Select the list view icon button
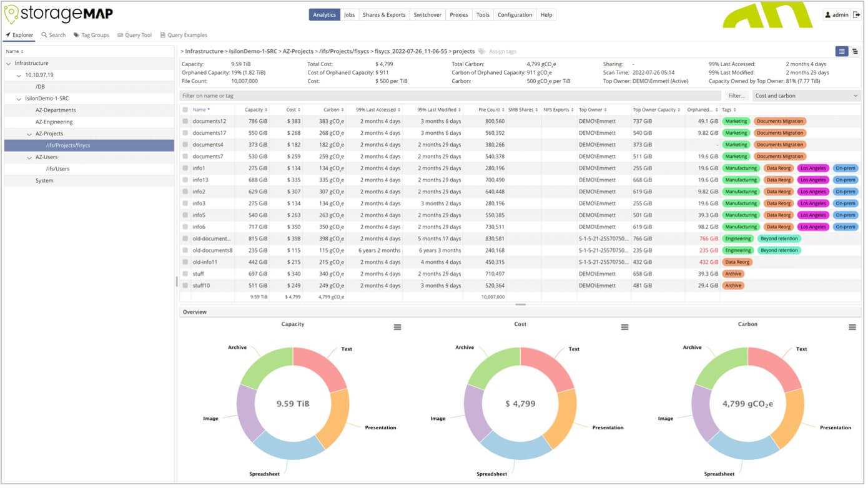The image size is (868, 488). 842,52
